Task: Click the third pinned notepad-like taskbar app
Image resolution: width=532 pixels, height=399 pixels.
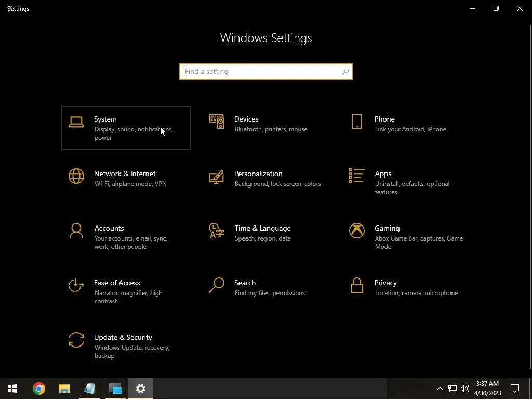Action: pos(89,389)
